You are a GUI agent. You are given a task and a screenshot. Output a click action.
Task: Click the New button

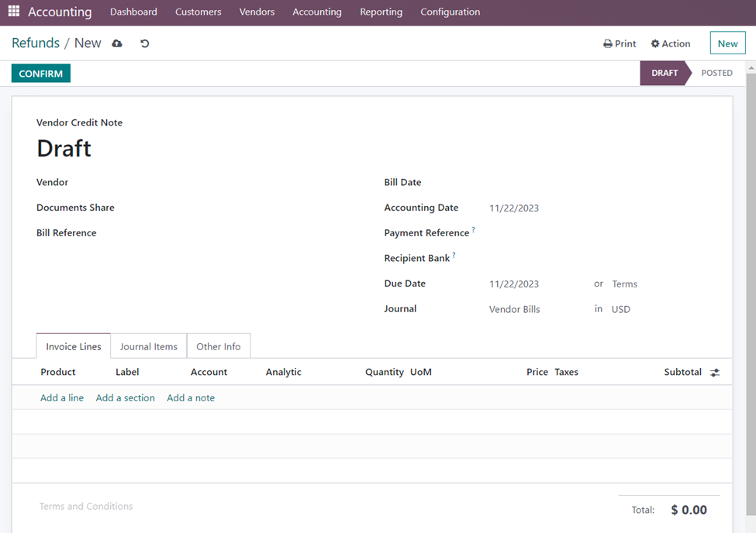727,43
